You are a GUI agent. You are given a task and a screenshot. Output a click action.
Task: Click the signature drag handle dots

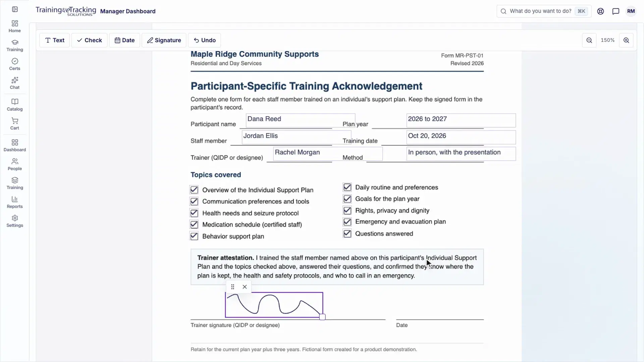[x=232, y=287]
